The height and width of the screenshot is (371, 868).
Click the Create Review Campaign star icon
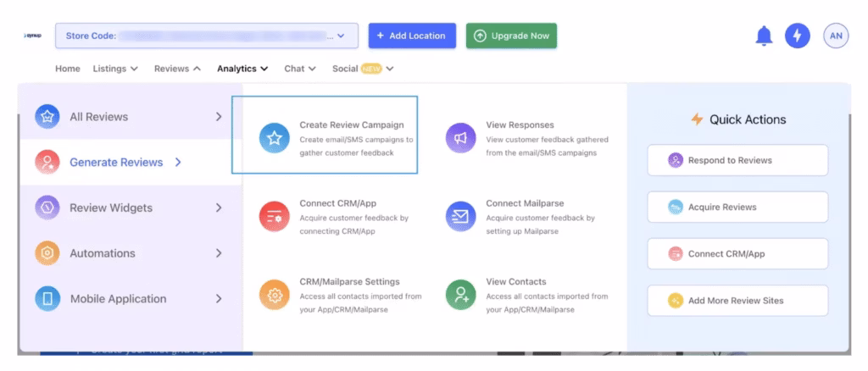274,138
